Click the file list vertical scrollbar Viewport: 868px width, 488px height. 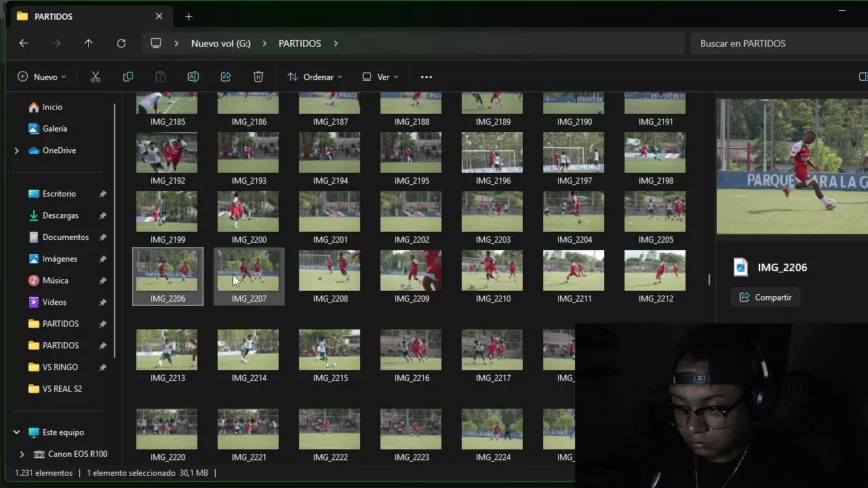pyautogui.click(x=709, y=279)
